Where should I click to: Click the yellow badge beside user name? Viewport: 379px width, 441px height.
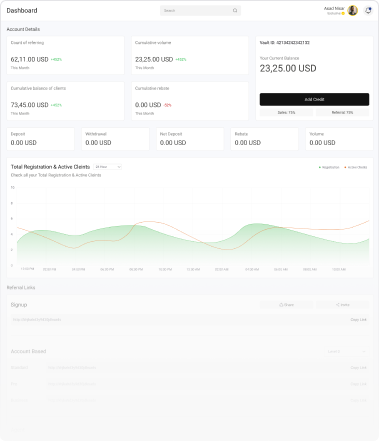coord(343,14)
